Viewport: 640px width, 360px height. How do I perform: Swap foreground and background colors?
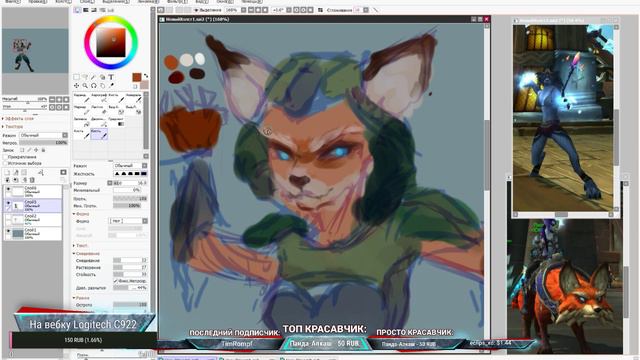(146, 76)
